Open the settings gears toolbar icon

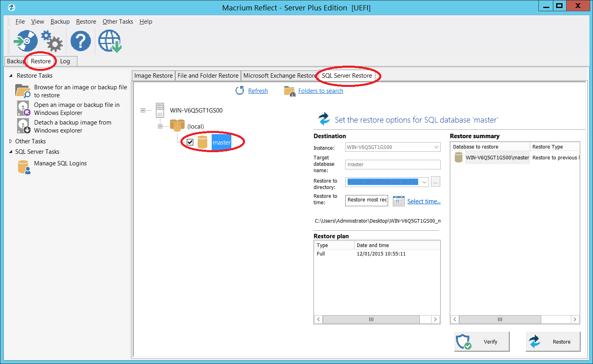52,41
